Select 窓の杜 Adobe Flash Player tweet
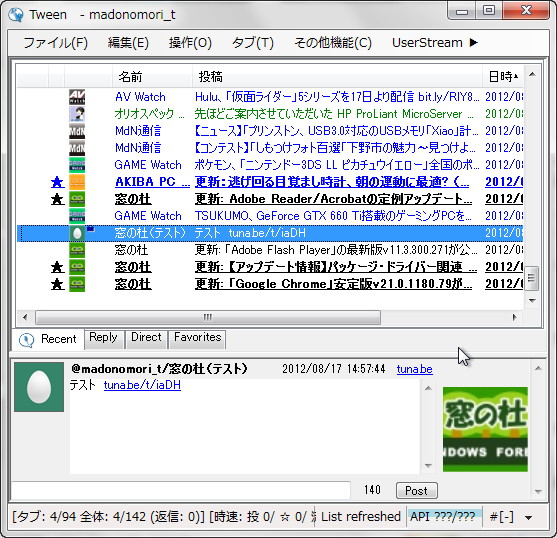Image resolution: width=557 pixels, height=538 pixels. (336, 250)
